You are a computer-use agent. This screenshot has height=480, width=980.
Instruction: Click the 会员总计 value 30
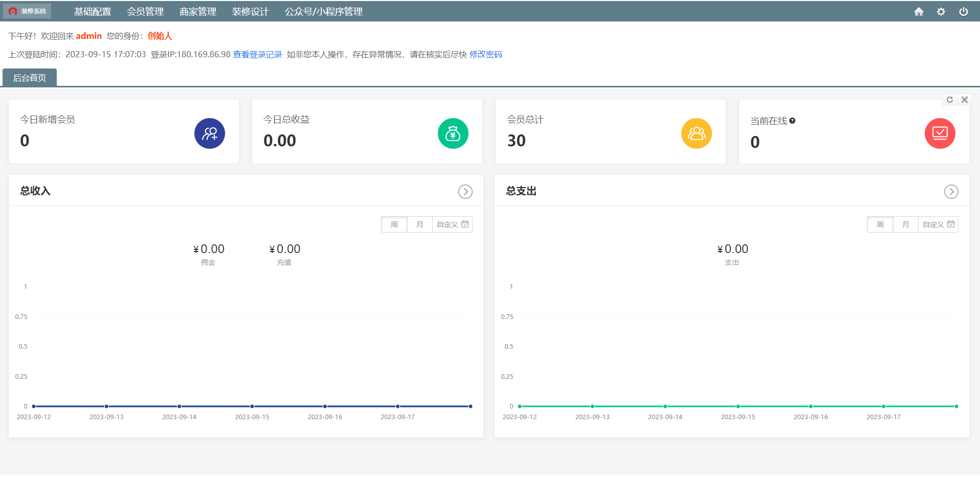(517, 141)
